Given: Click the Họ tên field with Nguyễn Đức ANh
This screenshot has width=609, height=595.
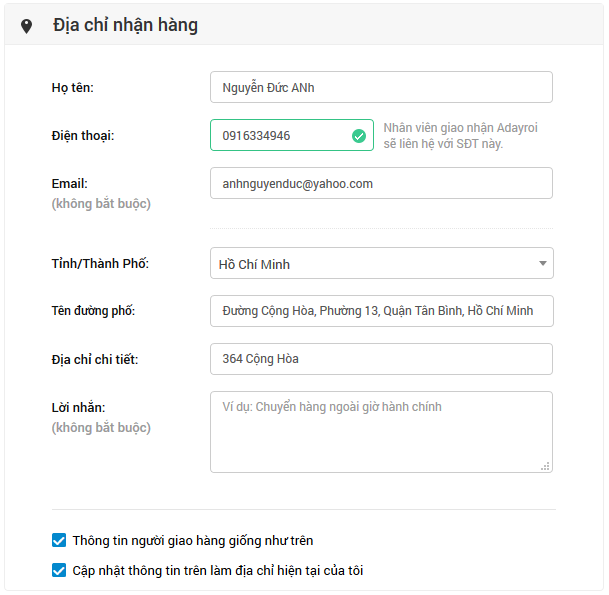Looking at the screenshot, I should click(381, 87).
